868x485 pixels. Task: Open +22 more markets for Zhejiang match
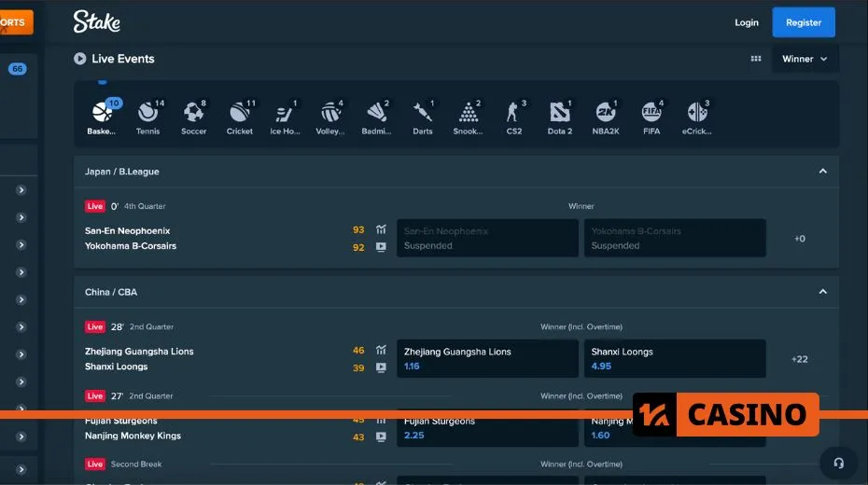(x=799, y=359)
